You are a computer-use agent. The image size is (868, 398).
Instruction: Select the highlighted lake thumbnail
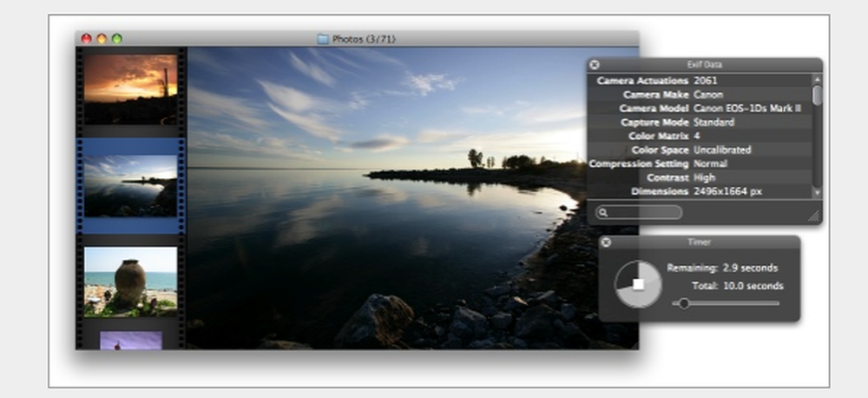(131, 186)
